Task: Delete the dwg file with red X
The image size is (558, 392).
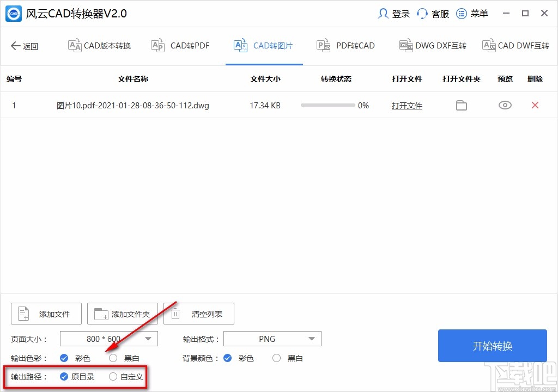Action: (535, 105)
